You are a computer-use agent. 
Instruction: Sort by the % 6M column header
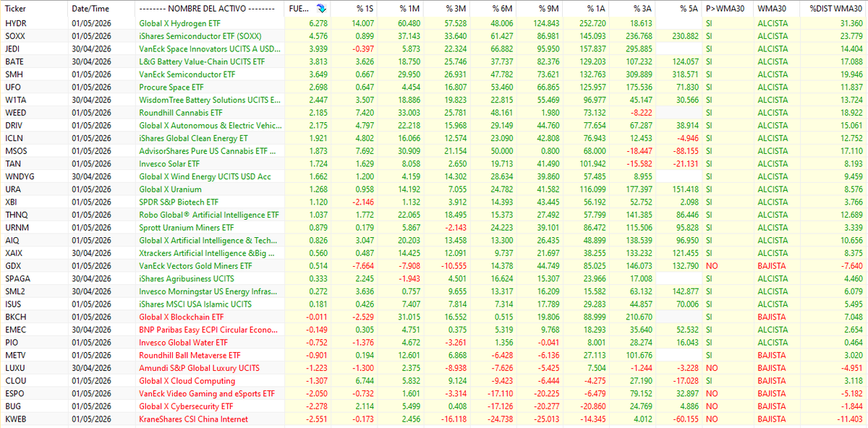[x=503, y=9]
